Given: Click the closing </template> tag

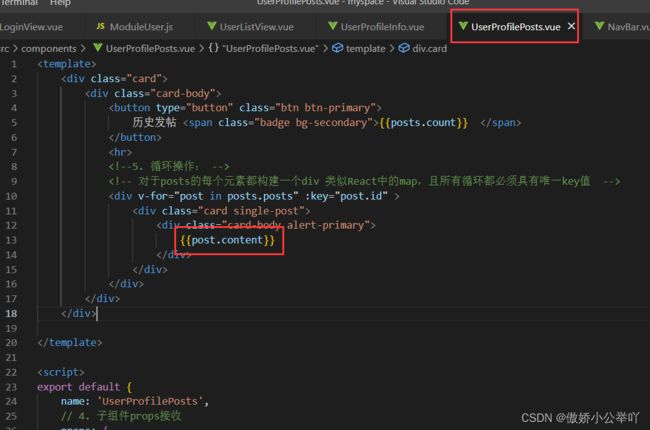Looking at the screenshot, I should [70, 343].
